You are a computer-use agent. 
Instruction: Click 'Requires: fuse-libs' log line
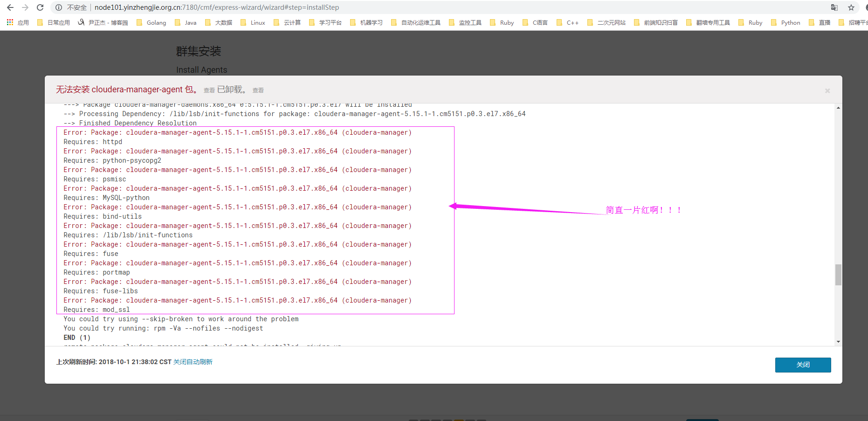[x=101, y=291]
